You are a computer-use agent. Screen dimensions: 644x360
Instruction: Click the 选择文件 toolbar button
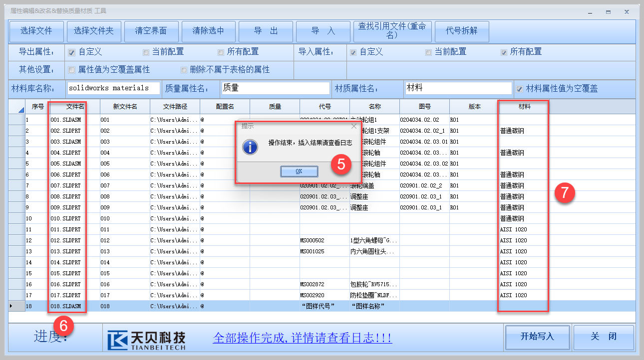[36, 31]
